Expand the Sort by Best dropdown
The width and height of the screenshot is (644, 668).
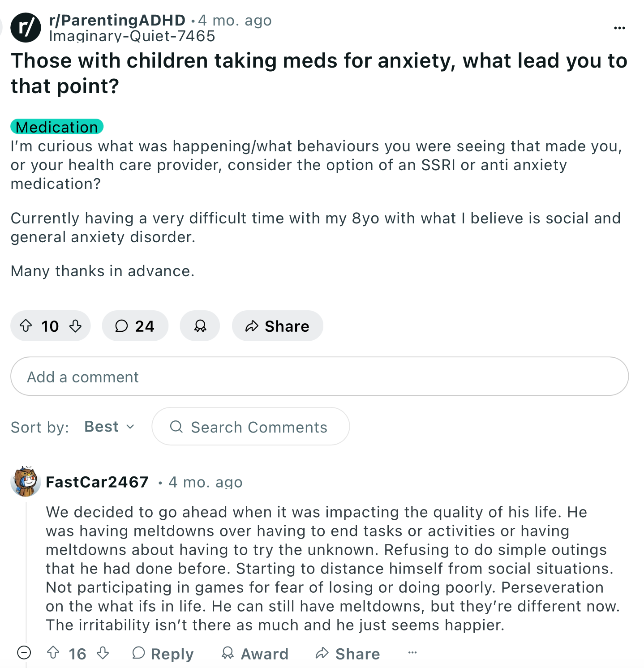click(109, 427)
